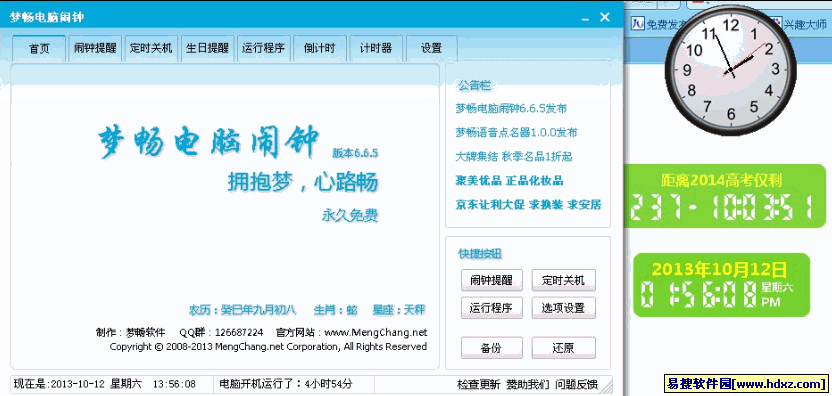Open bulletin link 梦畅电脑闹钟6.6.5发布

[x=511, y=109]
